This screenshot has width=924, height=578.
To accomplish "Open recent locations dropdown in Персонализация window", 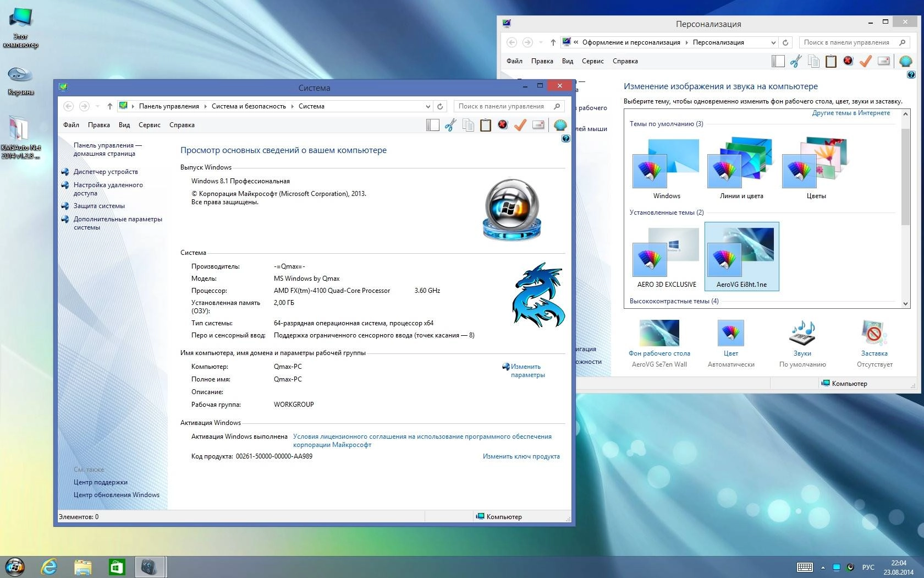I will 541,42.
